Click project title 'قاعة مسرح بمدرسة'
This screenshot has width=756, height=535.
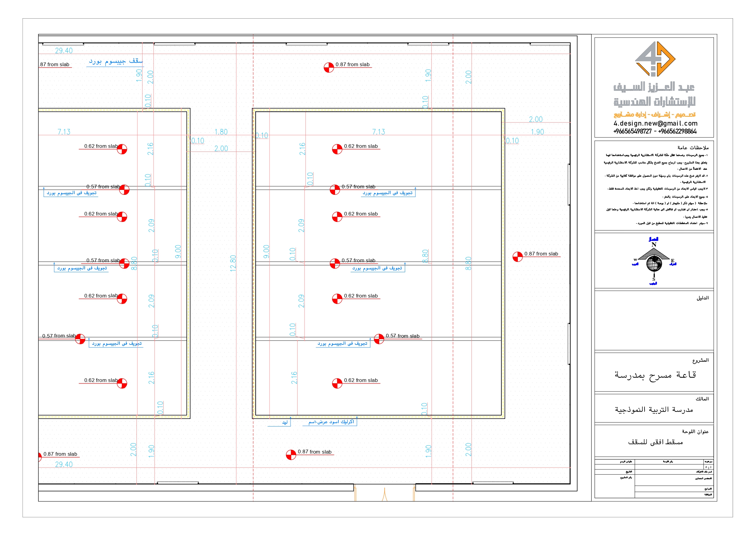coord(655,375)
